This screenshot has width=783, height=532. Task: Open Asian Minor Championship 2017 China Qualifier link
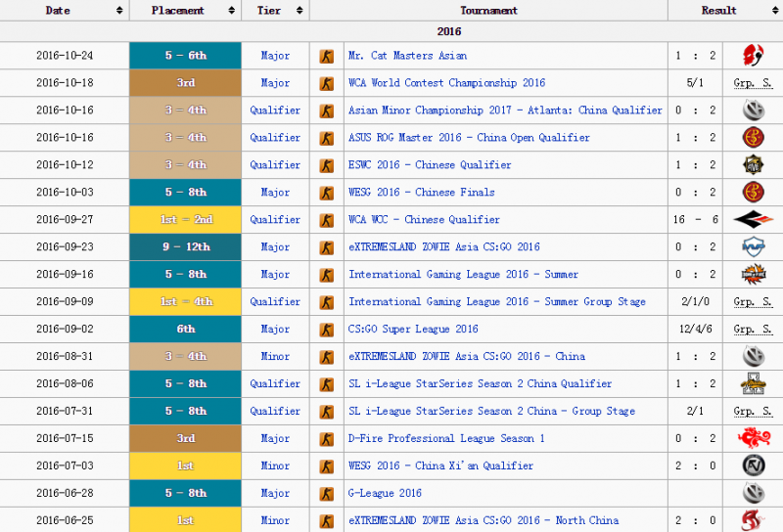505,111
